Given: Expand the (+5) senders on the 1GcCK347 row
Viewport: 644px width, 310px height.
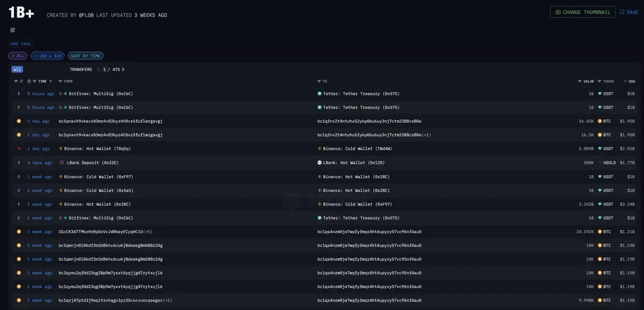Looking at the screenshot, I should click(148, 232).
